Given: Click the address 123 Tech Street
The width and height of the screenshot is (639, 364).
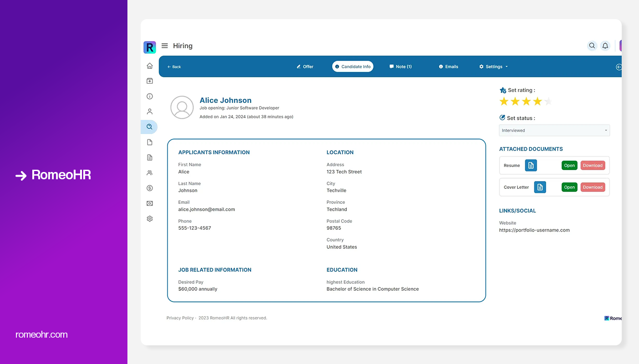Looking at the screenshot, I should tap(344, 172).
